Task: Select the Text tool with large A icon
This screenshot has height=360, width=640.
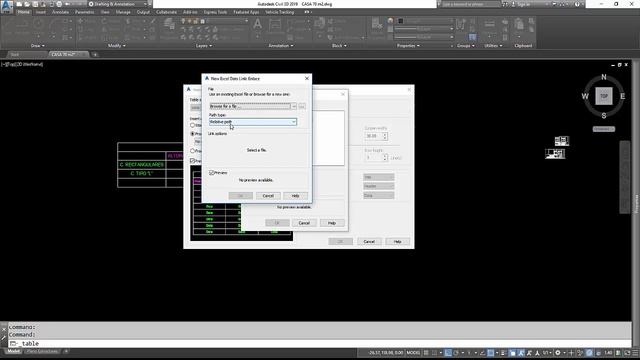Action: (258, 24)
